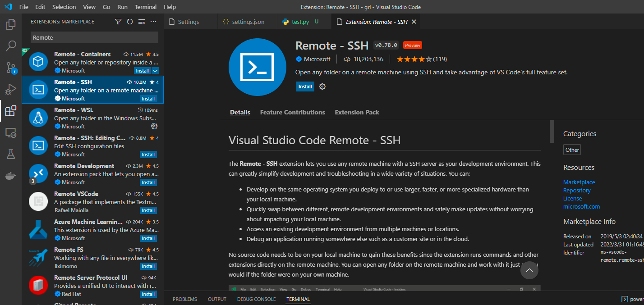Screen dimensions: 644x305
Task: Install the Remote - SSH extension
Action: coord(305,86)
